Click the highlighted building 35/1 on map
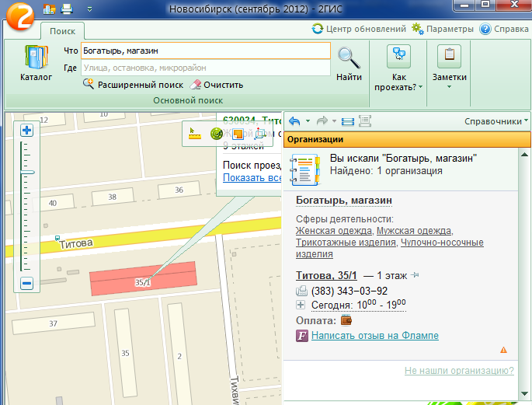Image resolution: width=532 pixels, height=405 pixels. 143,278
